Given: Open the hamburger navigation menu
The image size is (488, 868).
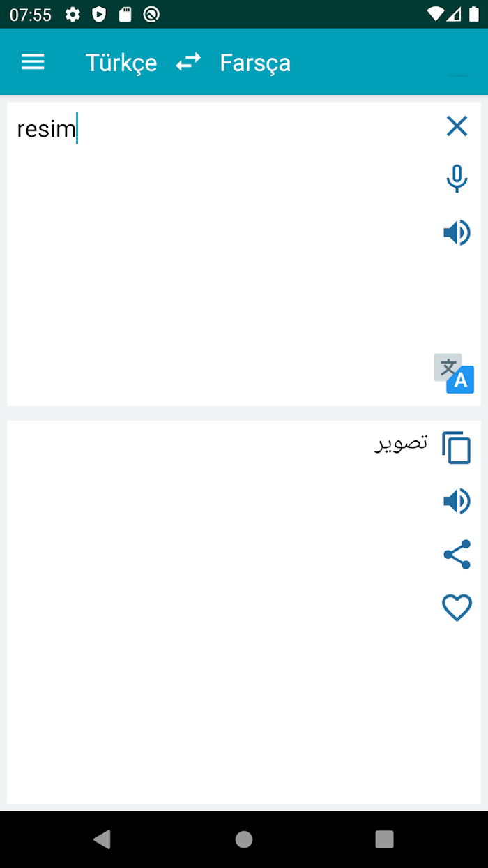Looking at the screenshot, I should [x=33, y=62].
